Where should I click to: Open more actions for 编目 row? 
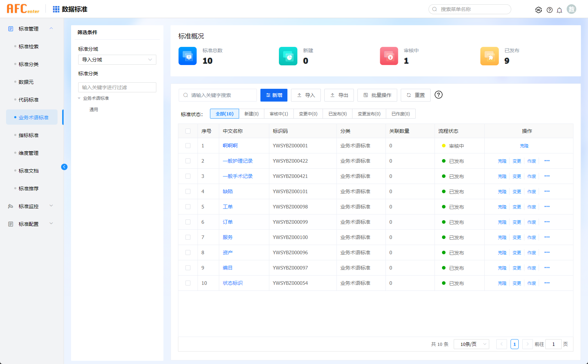click(547, 268)
